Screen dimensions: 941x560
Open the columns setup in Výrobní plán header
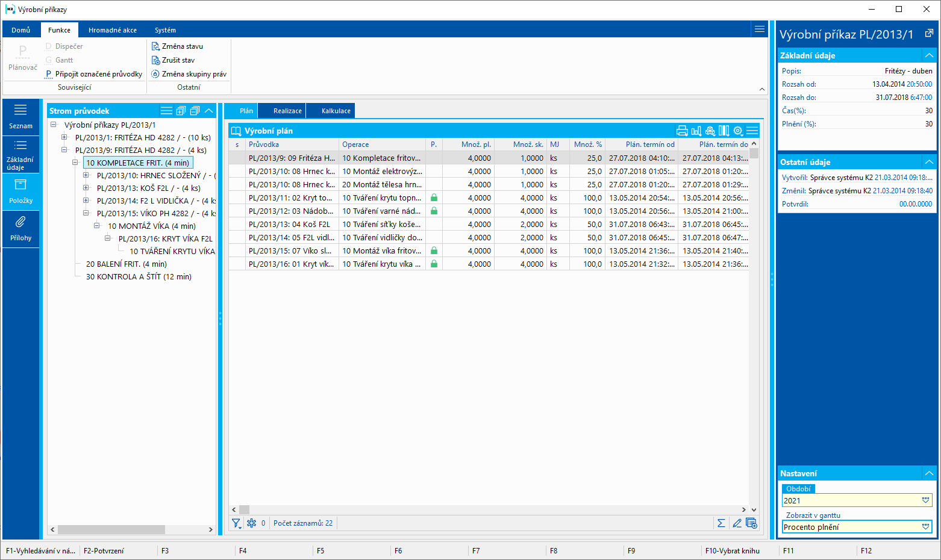724,131
